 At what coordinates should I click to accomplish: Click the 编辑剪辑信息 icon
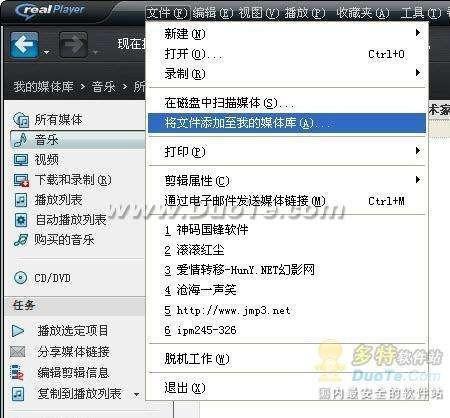(18, 373)
